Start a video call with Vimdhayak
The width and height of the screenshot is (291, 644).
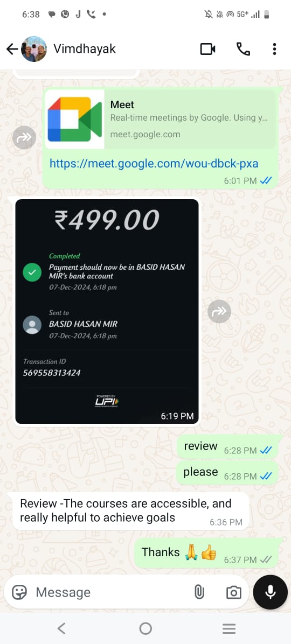[x=208, y=50]
